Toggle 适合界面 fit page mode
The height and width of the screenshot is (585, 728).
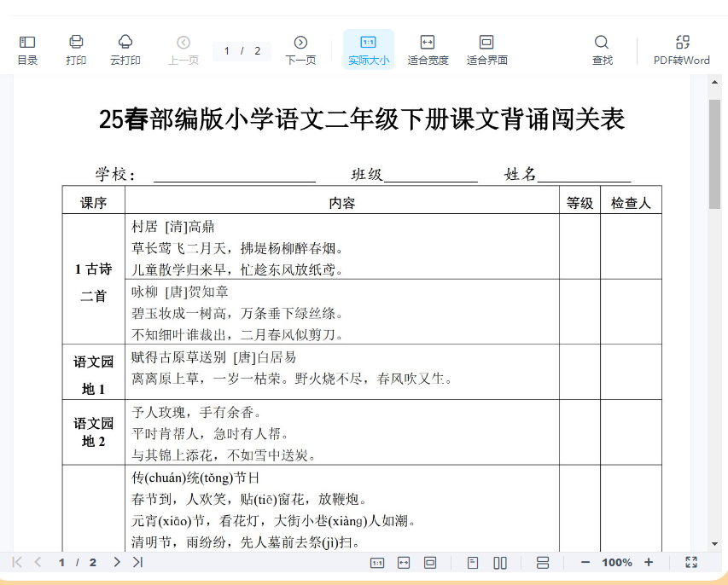[x=486, y=49]
